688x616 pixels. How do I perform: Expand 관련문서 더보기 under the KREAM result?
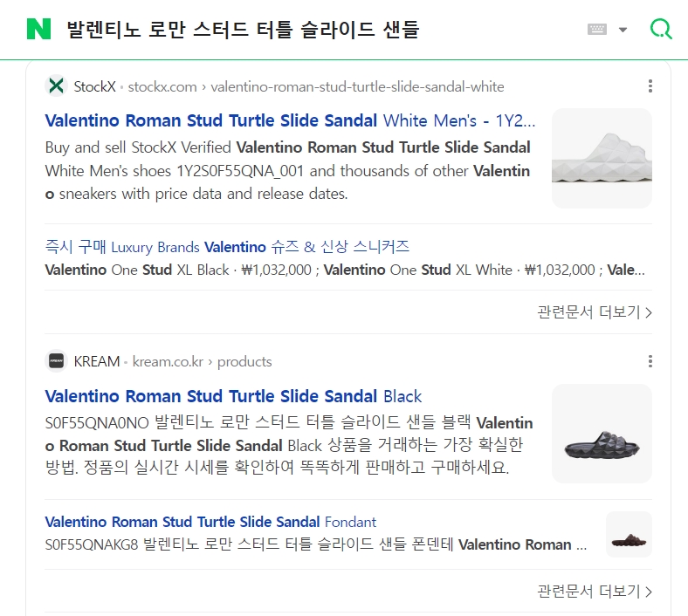pyautogui.click(x=595, y=592)
